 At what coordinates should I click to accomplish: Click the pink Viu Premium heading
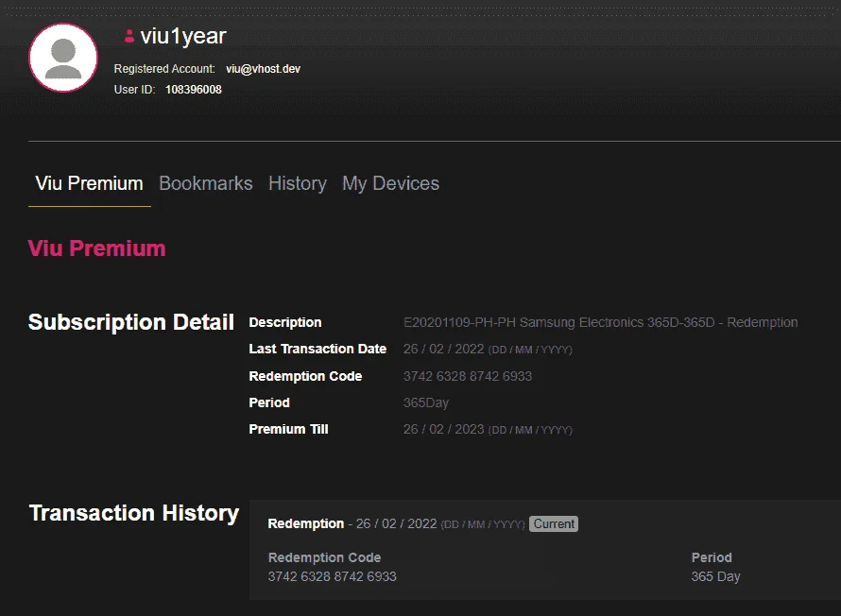click(96, 248)
